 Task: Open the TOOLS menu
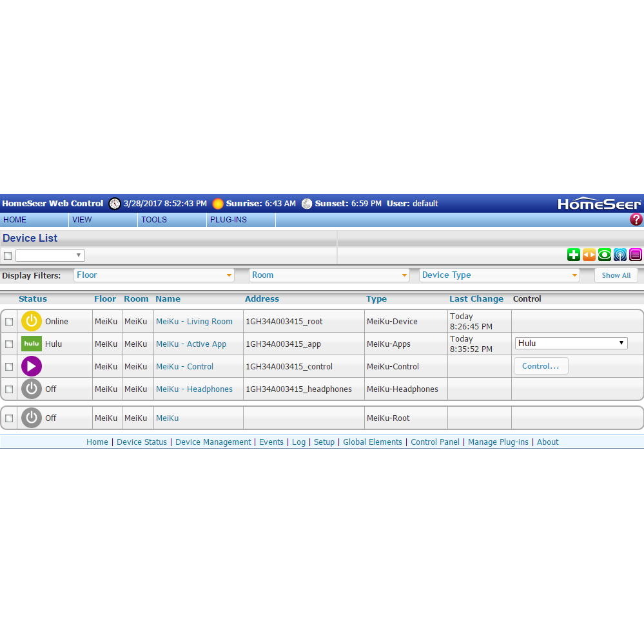pyautogui.click(x=154, y=219)
